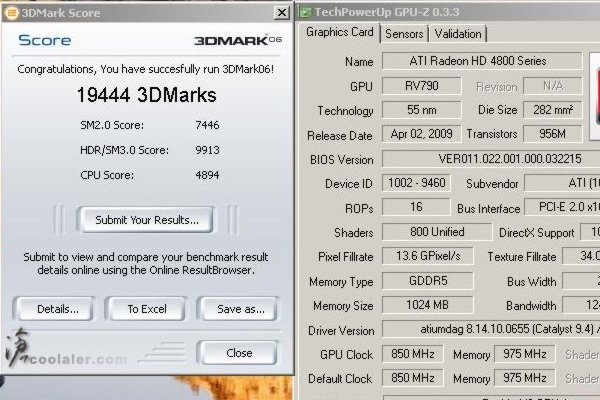The image size is (600, 400).
Task: Switch to Graphics Card tab in GPU-Z
Action: (339, 33)
